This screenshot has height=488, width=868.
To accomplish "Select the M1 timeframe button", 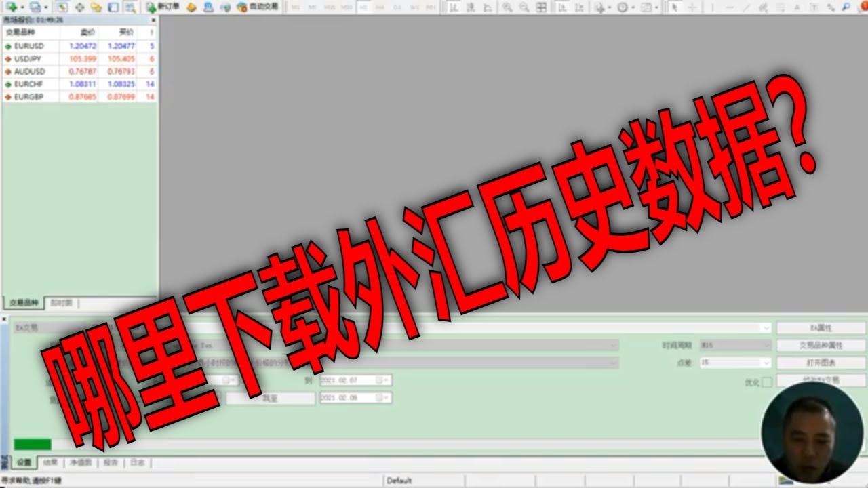I will coord(295,7).
